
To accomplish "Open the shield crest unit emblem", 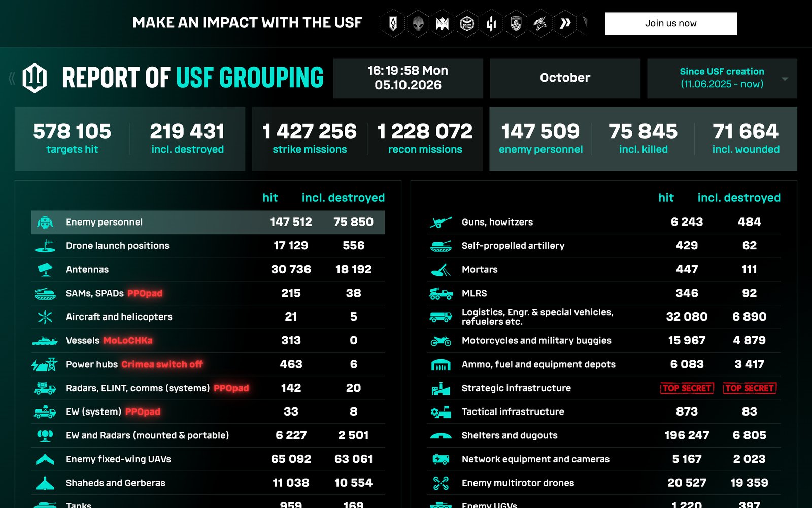I will [516, 23].
